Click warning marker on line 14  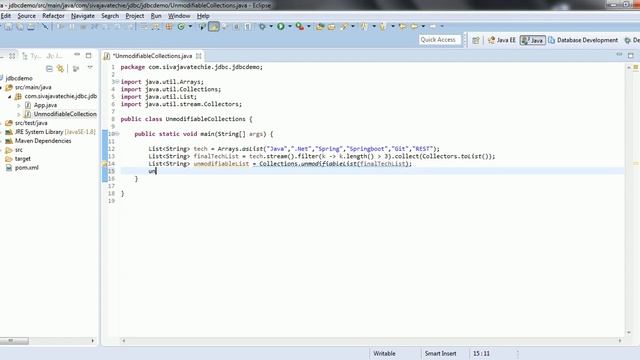[x=105, y=164]
